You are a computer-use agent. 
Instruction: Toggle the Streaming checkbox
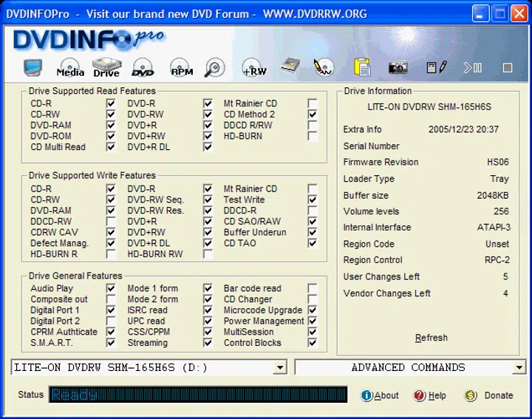pyautogui.click(x=208, y=342)
